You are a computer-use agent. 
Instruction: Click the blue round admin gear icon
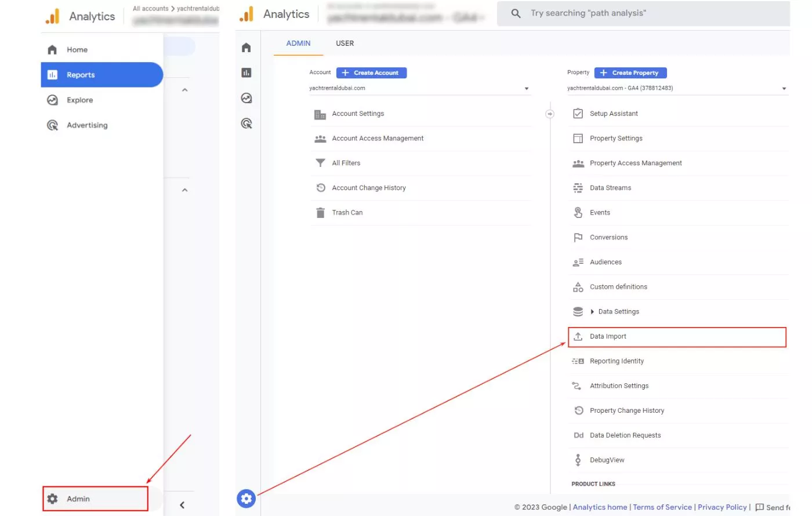click(x=246, y=498)
